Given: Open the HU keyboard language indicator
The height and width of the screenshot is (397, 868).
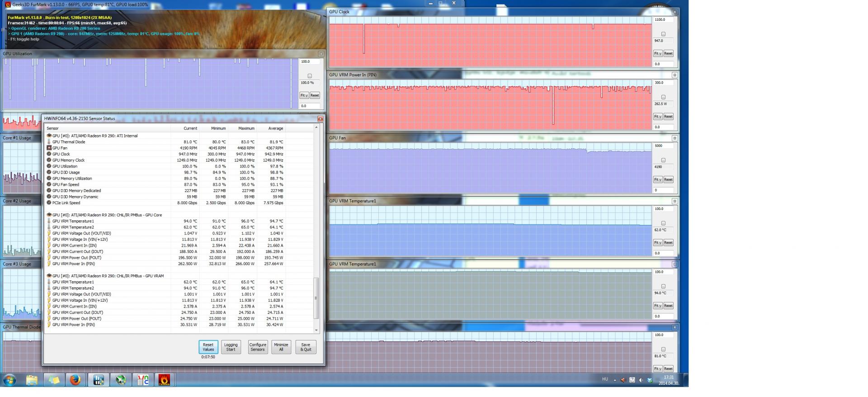Looking at the screenshot, I should pos(605,379).
